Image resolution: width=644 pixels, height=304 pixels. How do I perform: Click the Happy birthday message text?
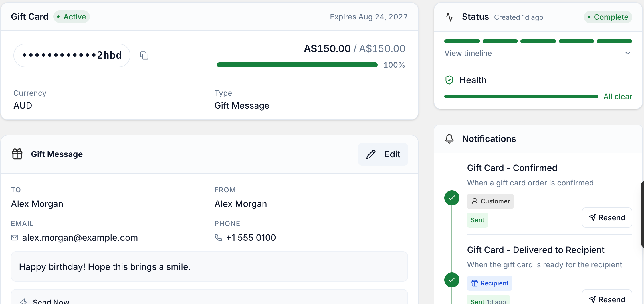tap(105, 267)
